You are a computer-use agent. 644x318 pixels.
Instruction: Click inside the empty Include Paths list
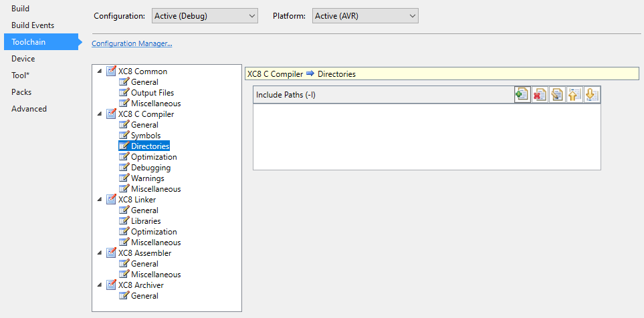[426, 136]
